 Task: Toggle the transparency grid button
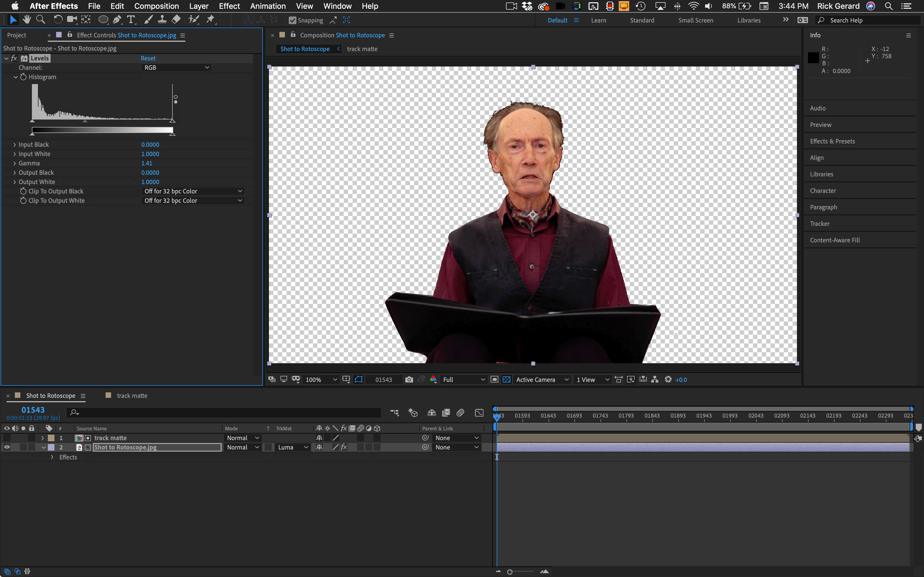point(506,379)
